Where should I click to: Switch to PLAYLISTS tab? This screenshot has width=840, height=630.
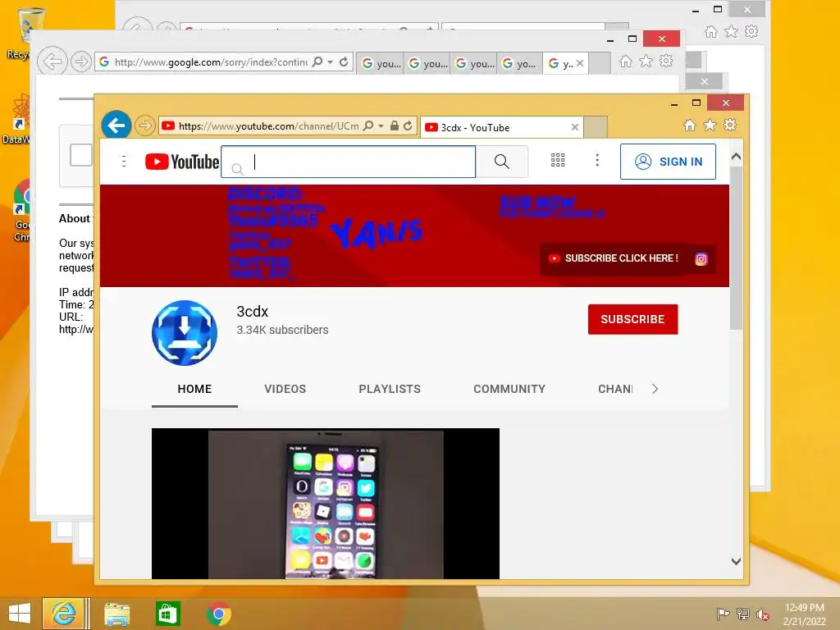tap(390, 389)
